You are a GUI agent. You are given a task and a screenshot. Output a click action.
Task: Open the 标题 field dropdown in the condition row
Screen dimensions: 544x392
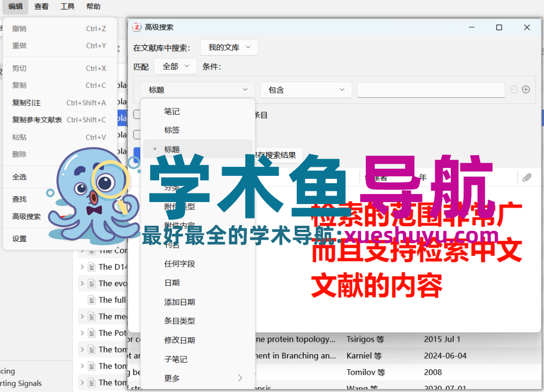coord(198,90)
